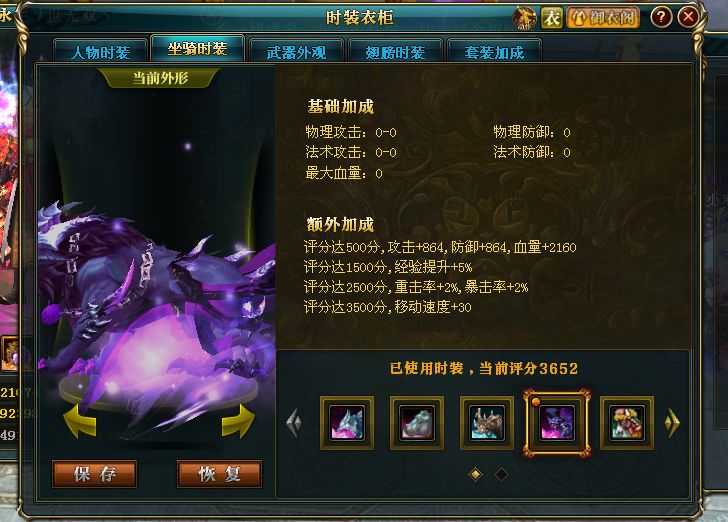Go to previous mount list page
Image resolution: width=728 pixels, height=522 pixels.
pyautogui.click(x=294, y=423)
